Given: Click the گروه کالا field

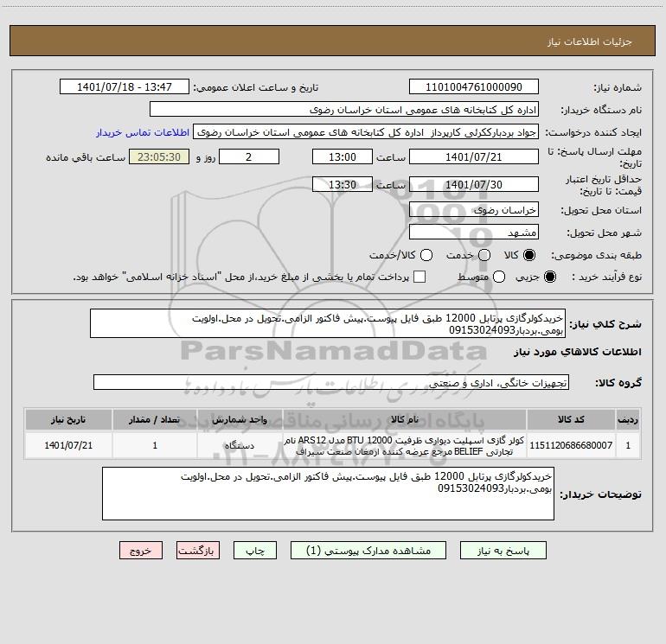Looking at the screenshot, I should [x=331, y=382].
